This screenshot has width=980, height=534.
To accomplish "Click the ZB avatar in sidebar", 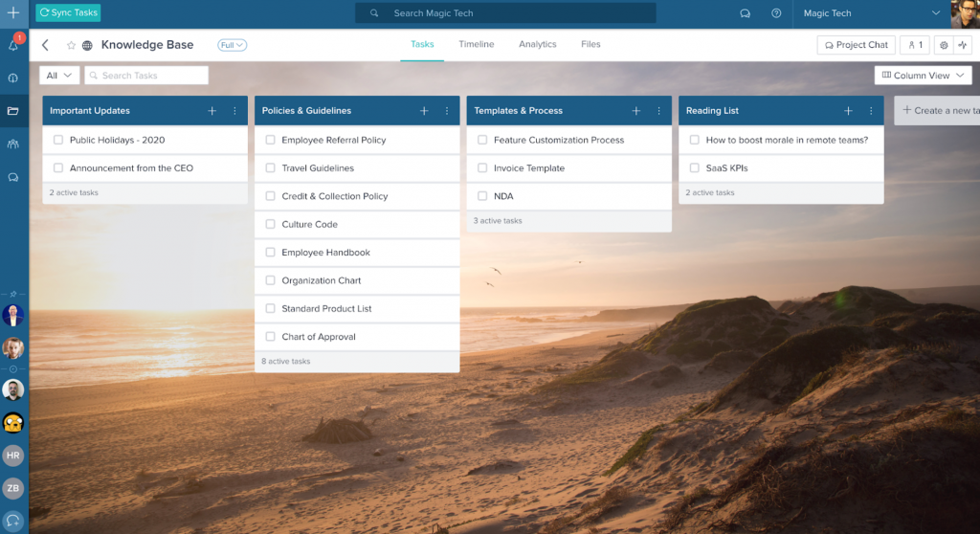I will click(13, 488).
